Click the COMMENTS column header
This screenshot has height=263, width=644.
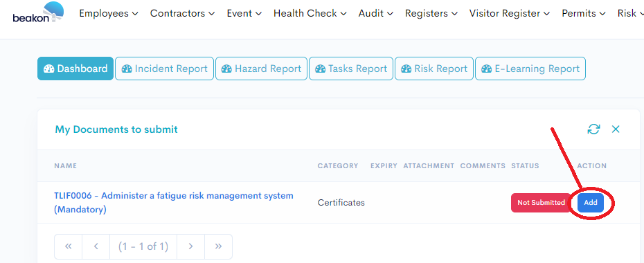[483, 166]
